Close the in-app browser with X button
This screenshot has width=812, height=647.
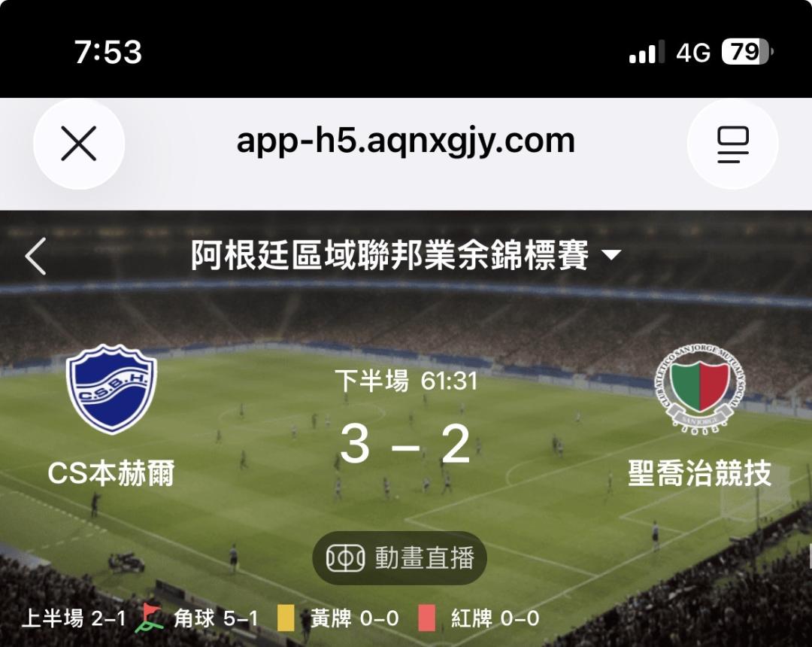[x=79, y=144]
